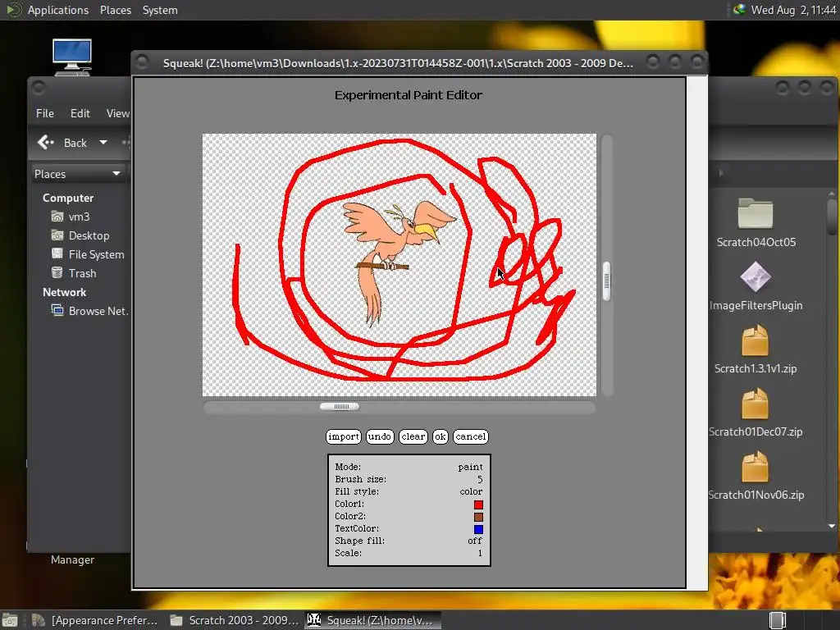Viewport: 840px width, 630px height.
Task: Click the file manager scrollbar up arrow
Action: coord(832,194)
